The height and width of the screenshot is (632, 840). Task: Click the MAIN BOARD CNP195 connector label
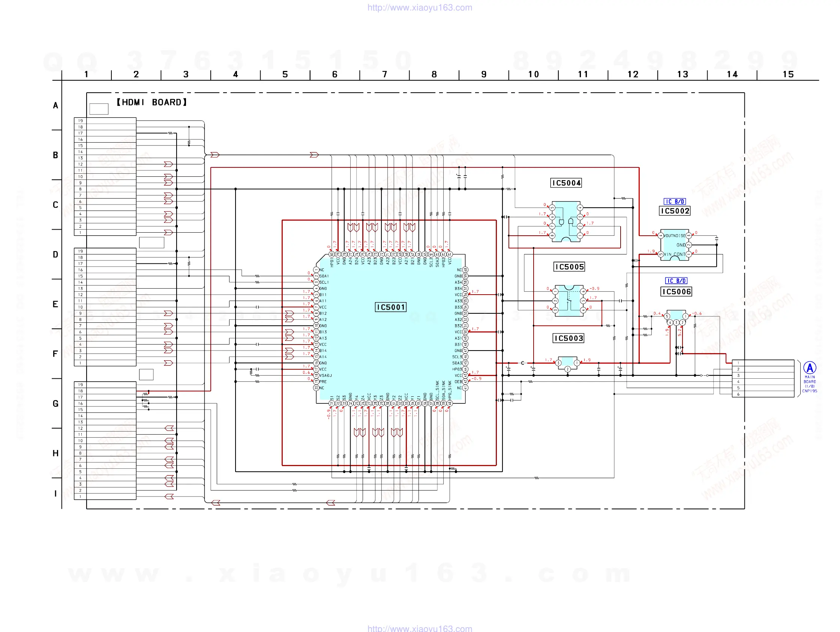click(x=810, y=384)
